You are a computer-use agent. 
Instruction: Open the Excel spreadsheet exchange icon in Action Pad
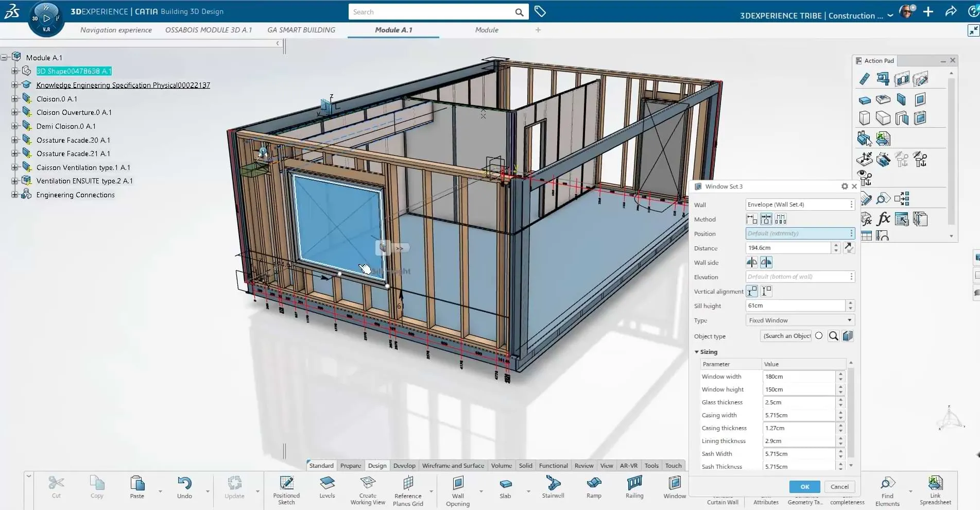[x=883, y=139]
